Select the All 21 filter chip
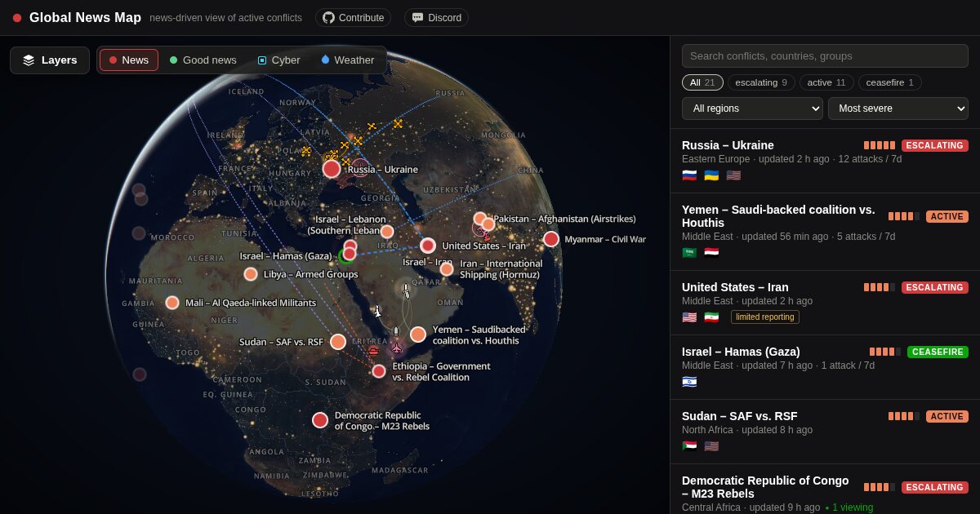980x514 pixels. tap(702, 82)
